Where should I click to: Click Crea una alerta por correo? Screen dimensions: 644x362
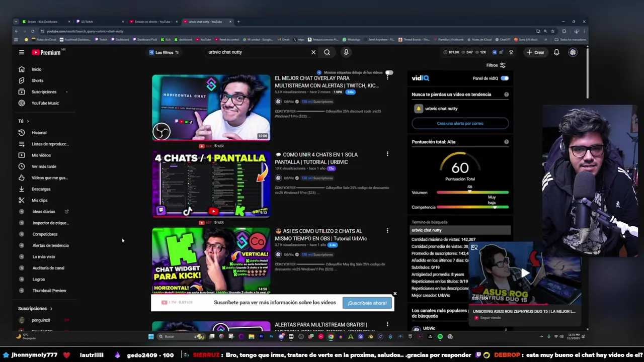point(460,123)
